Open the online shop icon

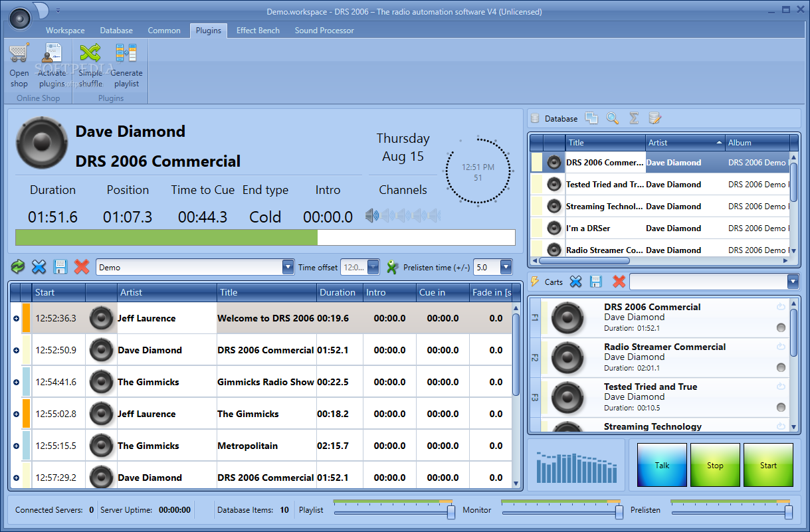tap(19, 53)
